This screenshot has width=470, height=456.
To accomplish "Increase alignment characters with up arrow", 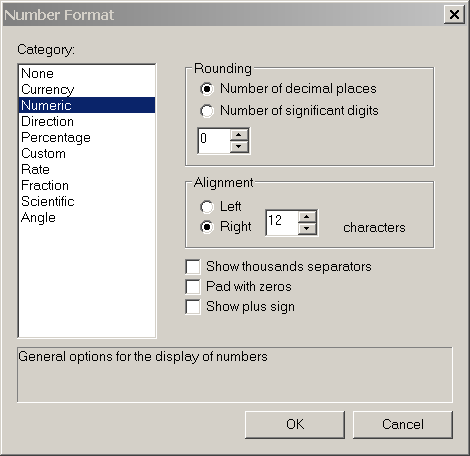I will point(307,217).
